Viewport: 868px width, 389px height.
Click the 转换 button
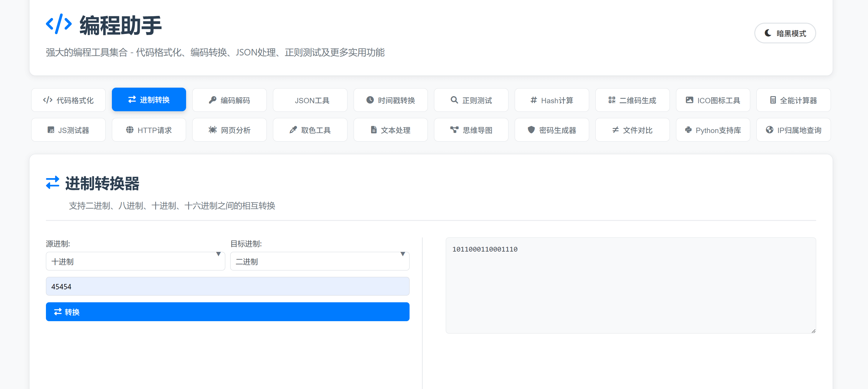[x=227, y=311]
